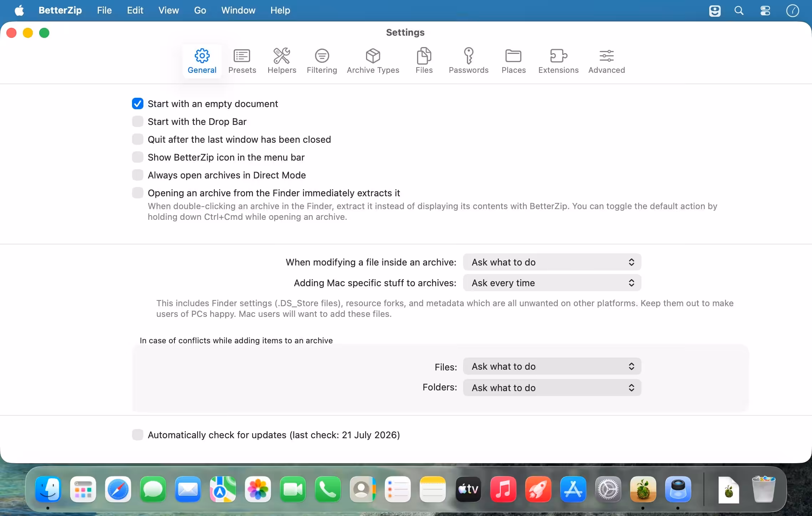Open the App Store from the Dock
The height and width of the screenshot is (516, 812).
[x=573, y=489]
